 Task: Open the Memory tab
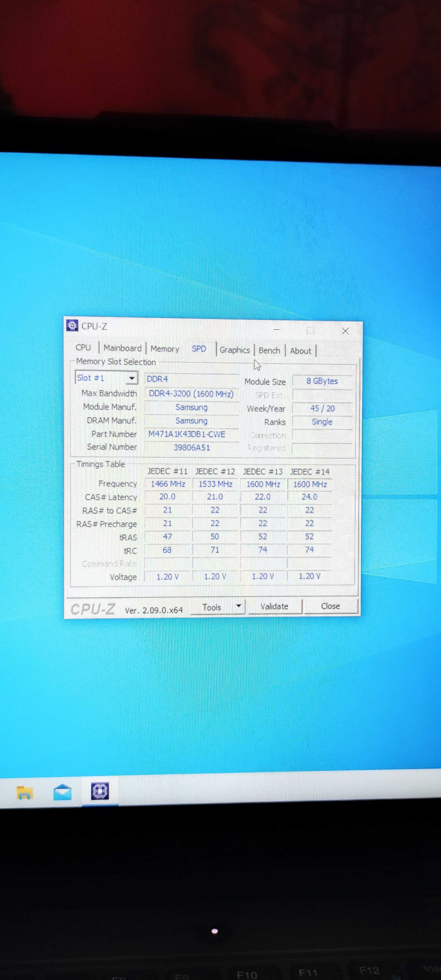(165, 349)
